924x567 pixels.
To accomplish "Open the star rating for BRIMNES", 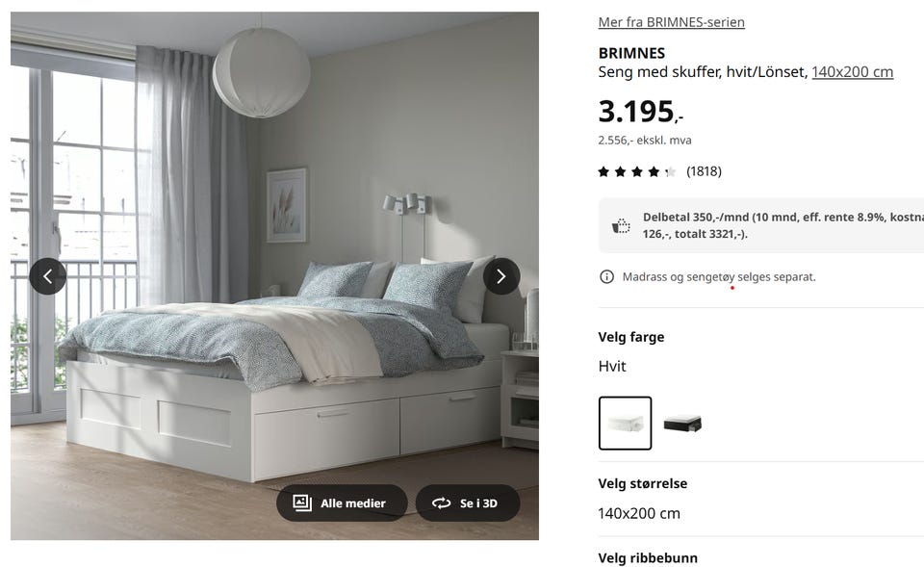I will (x=636, y=171).
